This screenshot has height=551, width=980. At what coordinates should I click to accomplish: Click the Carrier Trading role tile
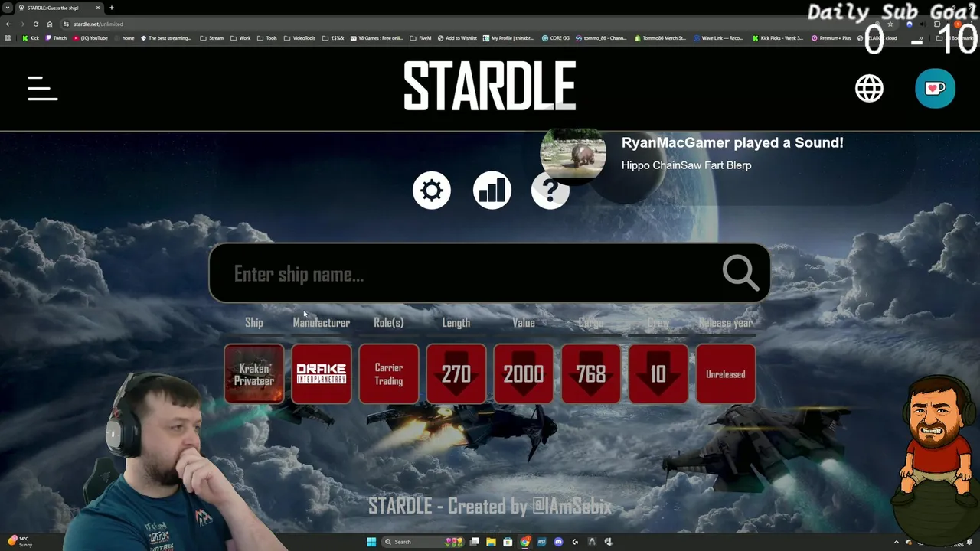[389, 374]
